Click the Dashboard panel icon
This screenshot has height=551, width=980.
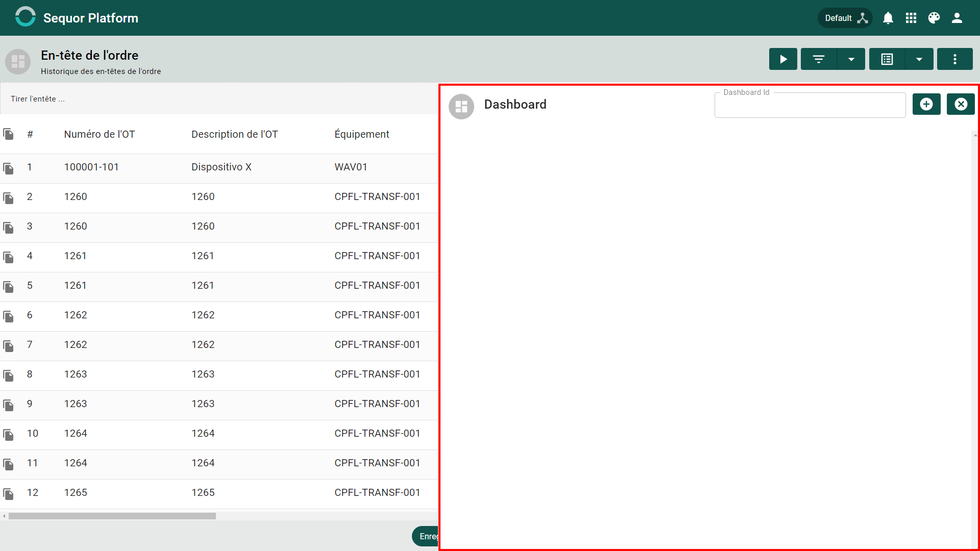461,107
